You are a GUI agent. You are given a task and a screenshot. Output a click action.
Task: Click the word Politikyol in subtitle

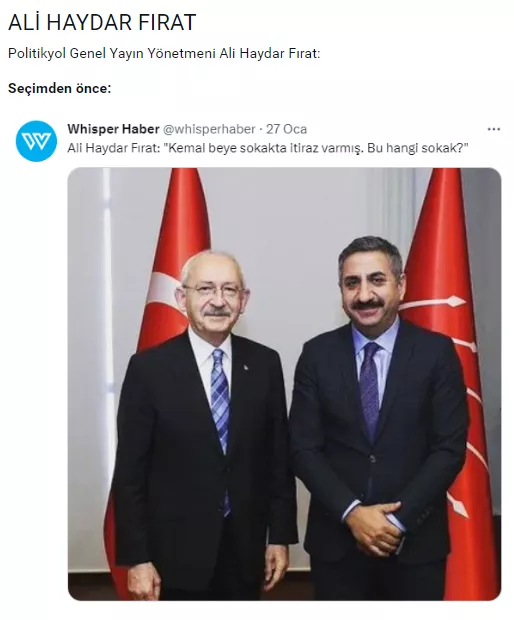click(x=37, y=53)
